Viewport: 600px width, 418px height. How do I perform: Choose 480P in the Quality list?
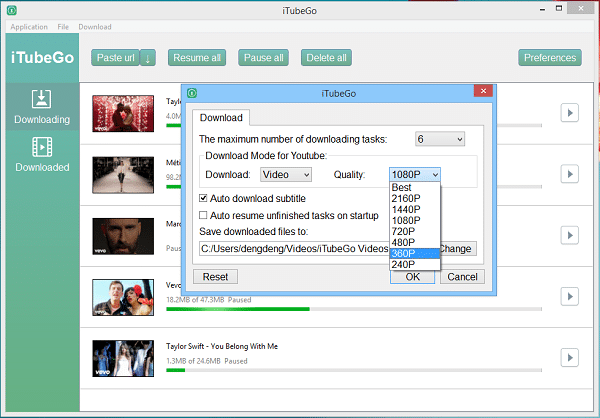[415, 242]
